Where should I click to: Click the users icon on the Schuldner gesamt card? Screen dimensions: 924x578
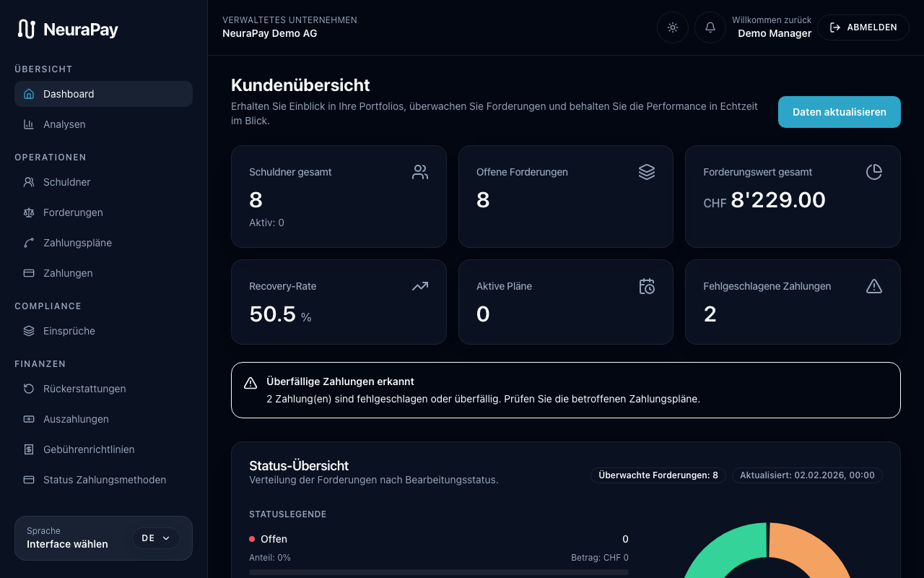pos(420,172)
